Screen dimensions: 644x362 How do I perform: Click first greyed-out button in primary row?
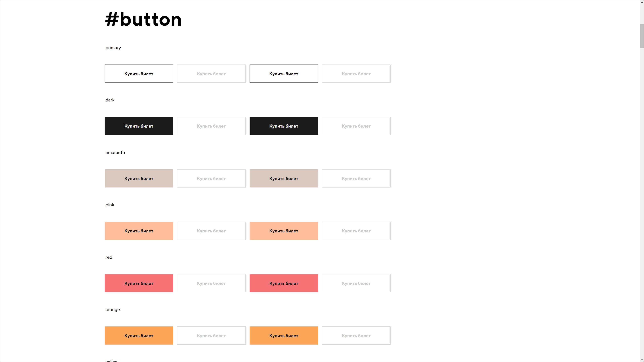(211, 74)
